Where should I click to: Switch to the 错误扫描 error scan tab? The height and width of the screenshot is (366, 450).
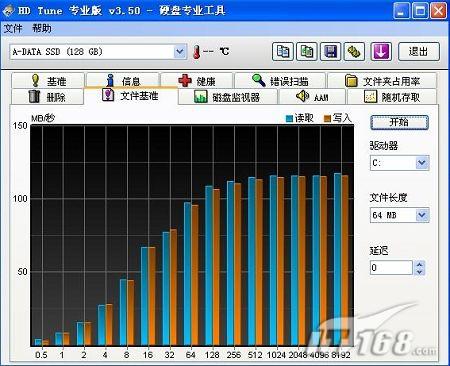pos(280,81)
